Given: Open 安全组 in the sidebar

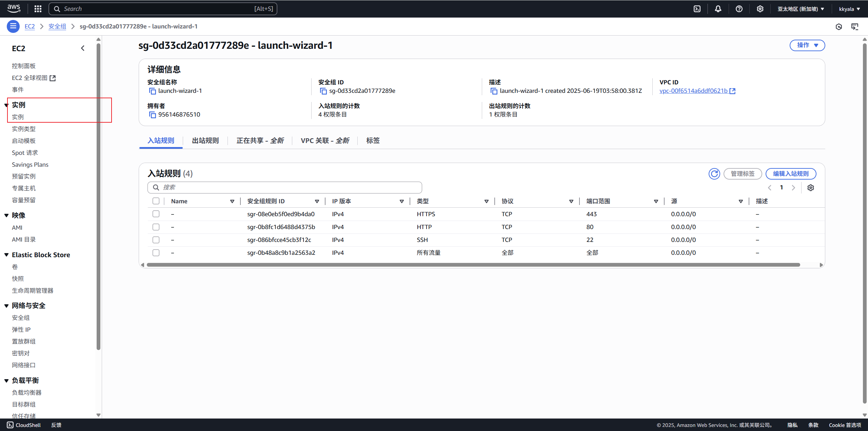Looking at the screenshot, I should (x=21, y=317).
